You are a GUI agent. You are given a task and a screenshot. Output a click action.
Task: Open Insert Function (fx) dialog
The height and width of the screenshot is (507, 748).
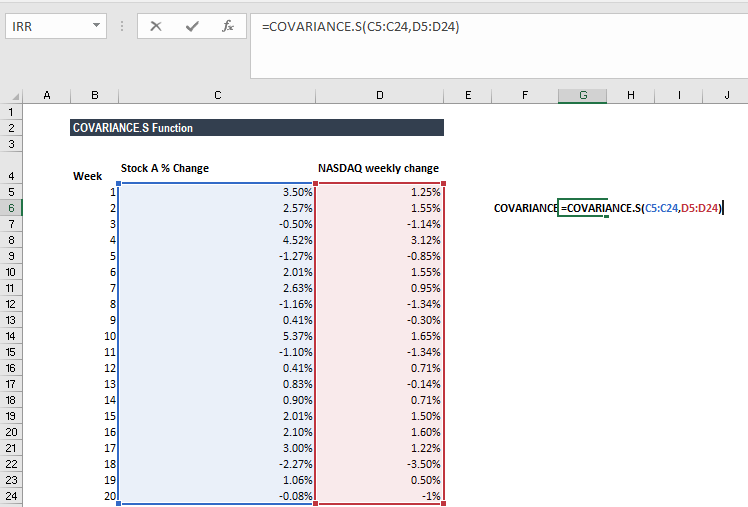[228, 26]
